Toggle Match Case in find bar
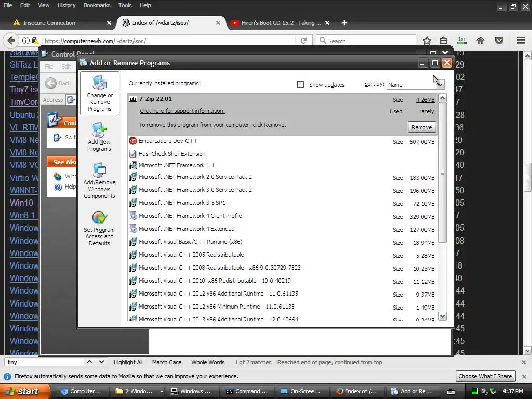Screen dimensions: 532x399 (167, 362)
